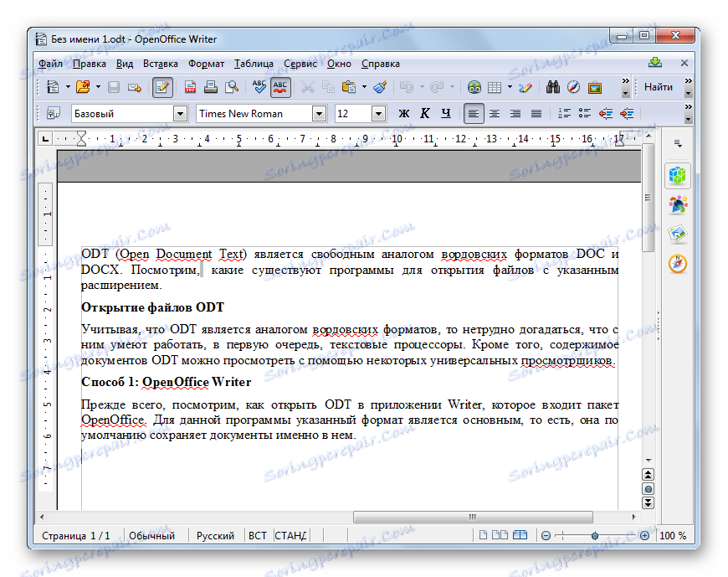
Task: Click the Open file folder icon
Action: tap(83, 87)
